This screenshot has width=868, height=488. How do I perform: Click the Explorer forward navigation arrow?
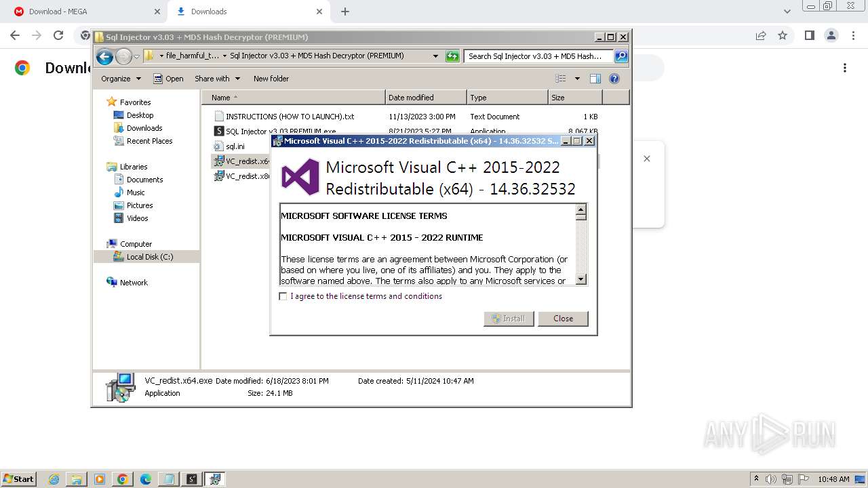[x=123, y=56]
